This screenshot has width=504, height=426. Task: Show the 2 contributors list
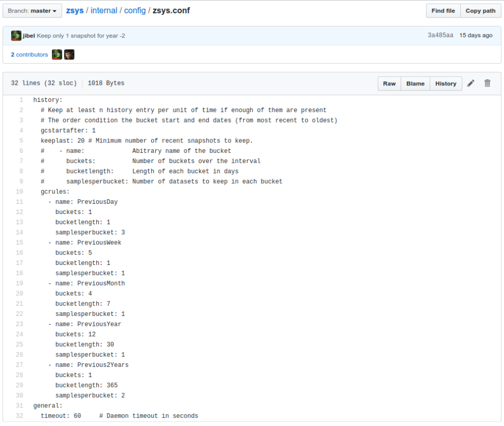click(x=29, y=54)
